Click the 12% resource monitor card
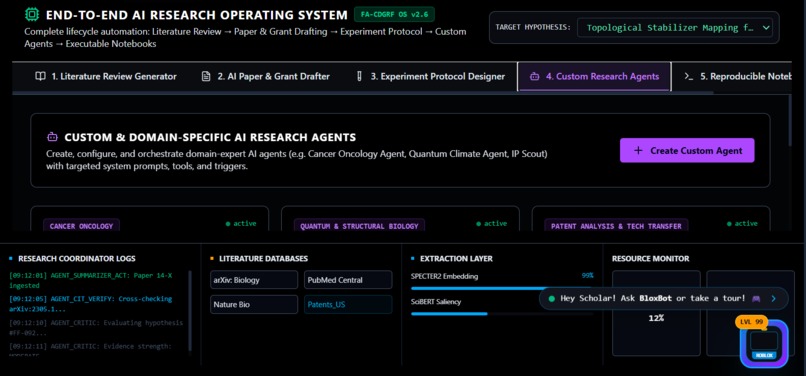Viewport: 806px width, 376px height. point(656,313)
